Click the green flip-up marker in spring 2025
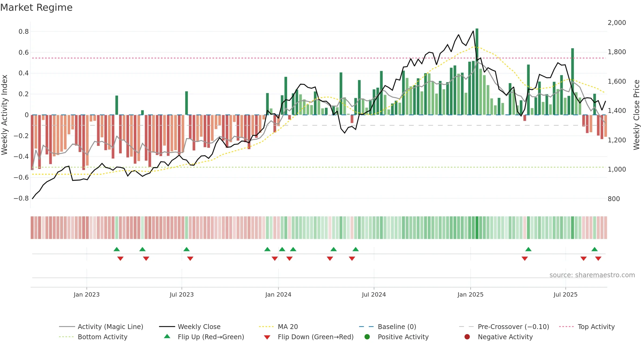The height and width of the screenshot is (362, 644). click(528, 249)
